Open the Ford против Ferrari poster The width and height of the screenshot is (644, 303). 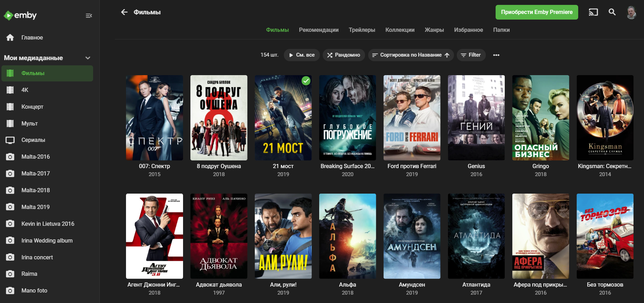click(x=412, y=118)
